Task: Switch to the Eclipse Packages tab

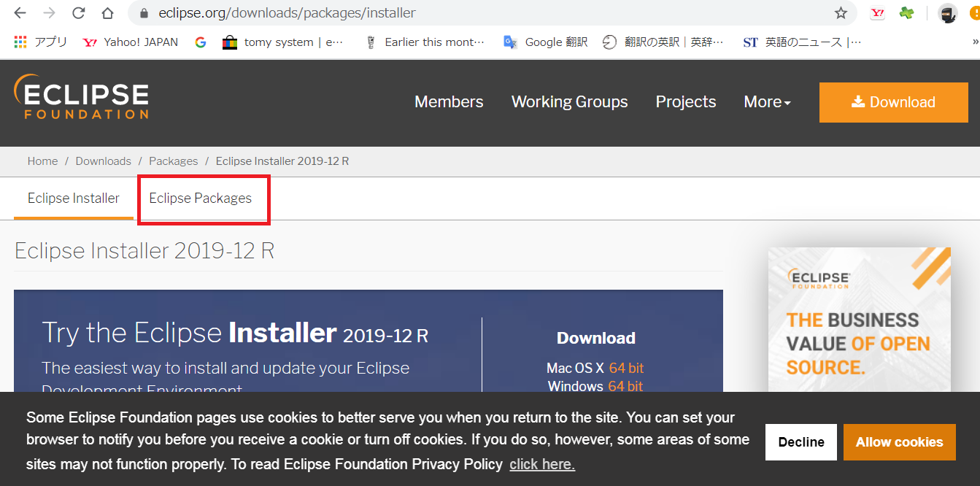Action: coord(200,197)
